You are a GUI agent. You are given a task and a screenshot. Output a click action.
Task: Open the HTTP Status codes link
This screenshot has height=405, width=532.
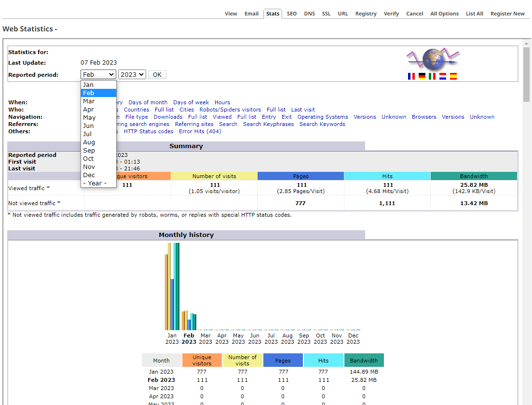click(x=149, y=131)
